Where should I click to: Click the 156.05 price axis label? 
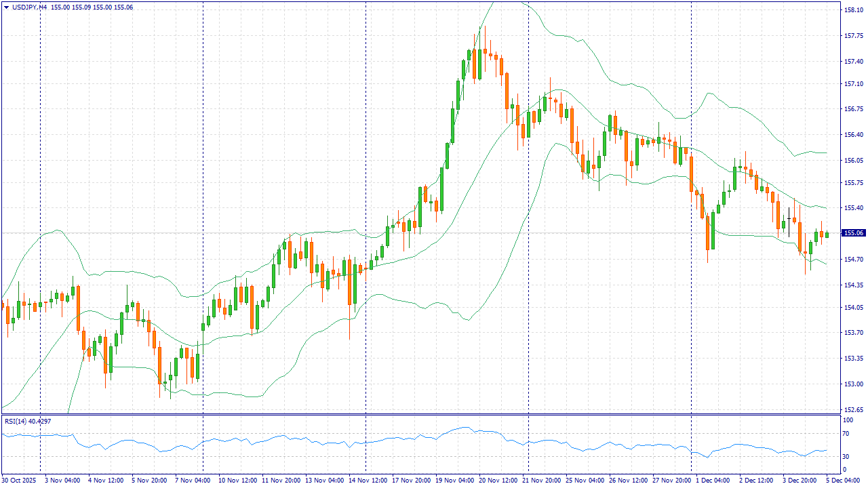[852, 161]
